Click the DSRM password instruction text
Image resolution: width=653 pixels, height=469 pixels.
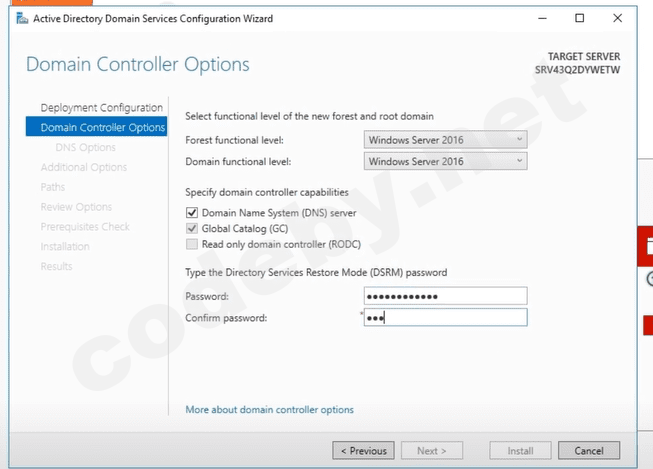click(x=316, y=272)
